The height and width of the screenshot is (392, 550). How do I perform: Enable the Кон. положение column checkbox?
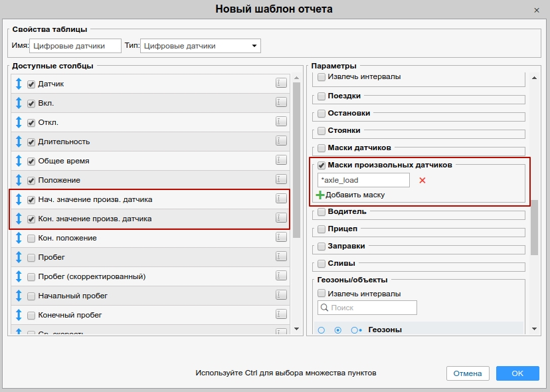(31, 238)
